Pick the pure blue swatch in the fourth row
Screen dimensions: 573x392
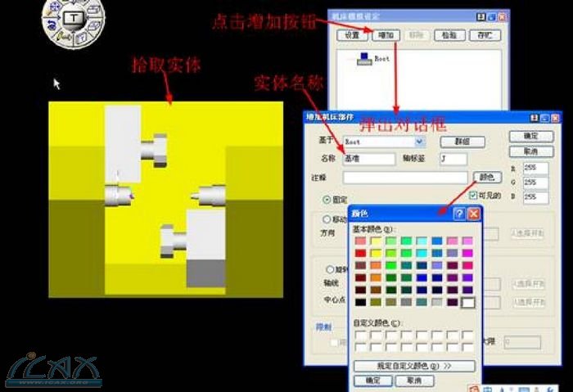click(x=422, y=277)
